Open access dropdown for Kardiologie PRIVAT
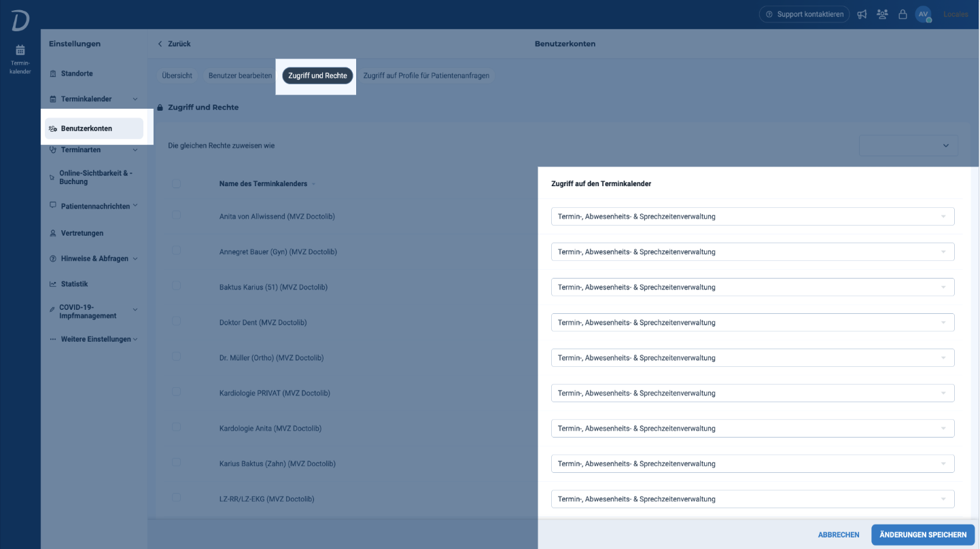Viewport: 980px width, 549px height. pos(752,393)
